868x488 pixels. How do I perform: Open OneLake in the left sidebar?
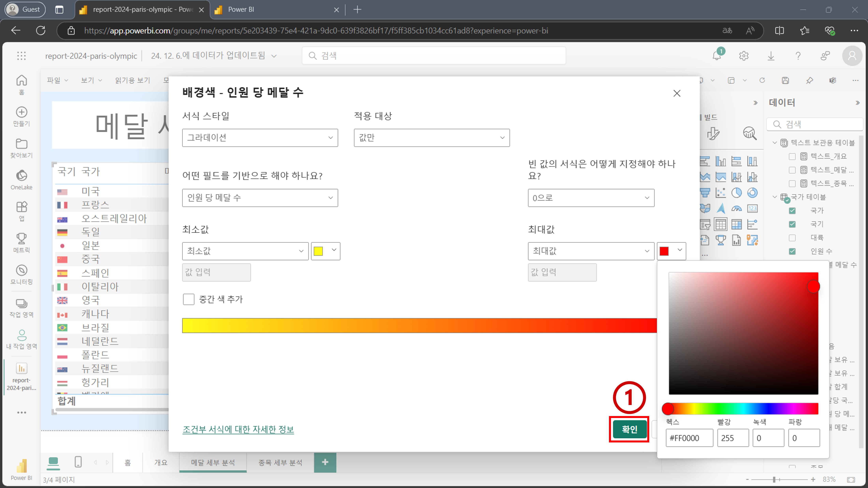click(x=22, y=180)
